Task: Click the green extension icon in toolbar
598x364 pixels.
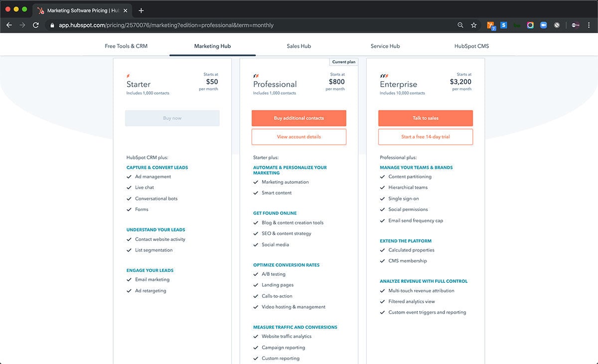Action: [517, 25]
